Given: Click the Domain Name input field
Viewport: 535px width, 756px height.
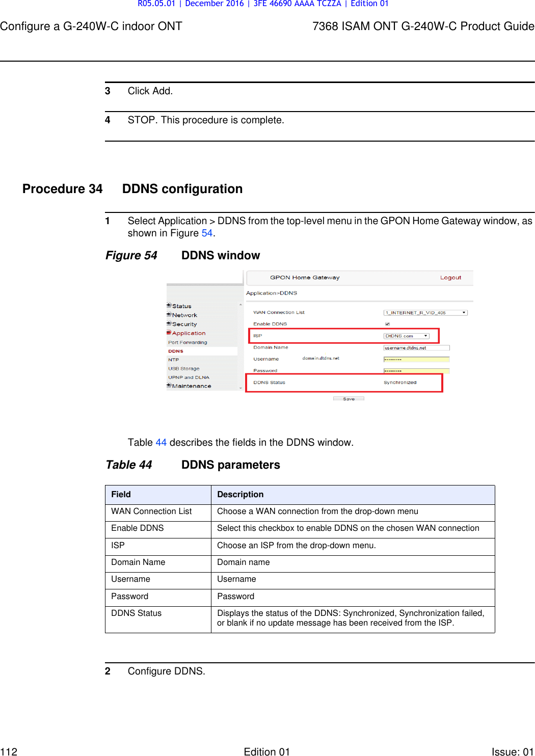Looking at the screenshot, I should tap(416, 347).
